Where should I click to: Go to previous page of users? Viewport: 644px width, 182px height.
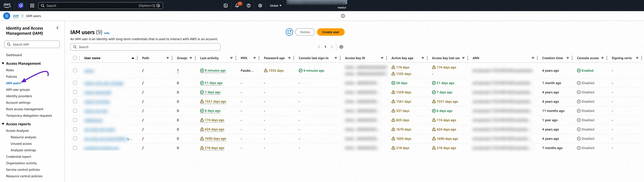319,47
